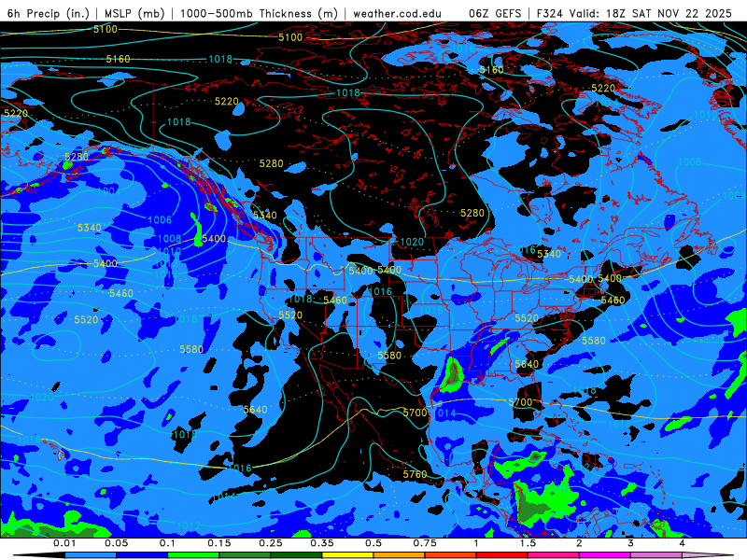
Task: Click the legend value 4
Action: click(x=683, y=543)
